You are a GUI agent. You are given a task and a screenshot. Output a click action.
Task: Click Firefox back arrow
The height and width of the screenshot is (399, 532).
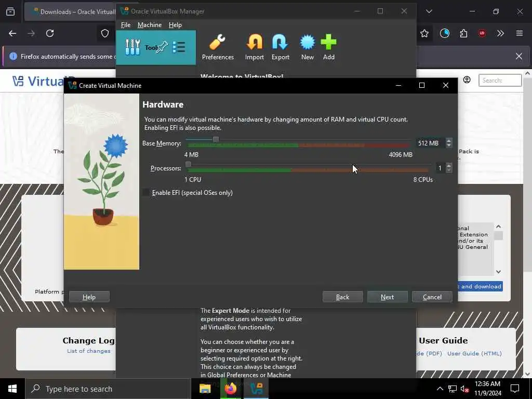point(12,33)
